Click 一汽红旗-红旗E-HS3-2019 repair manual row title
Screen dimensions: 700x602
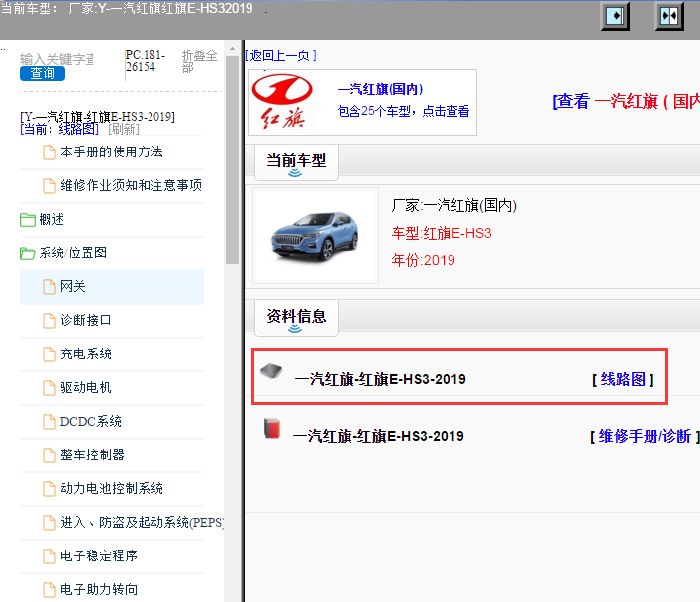[x=378, y=436]
